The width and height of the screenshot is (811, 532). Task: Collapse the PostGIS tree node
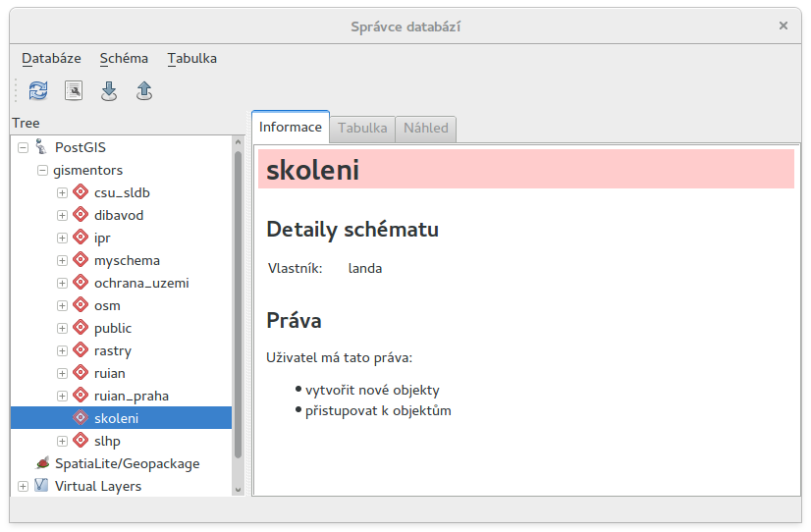pyautogui.click(x=23, y=148)
